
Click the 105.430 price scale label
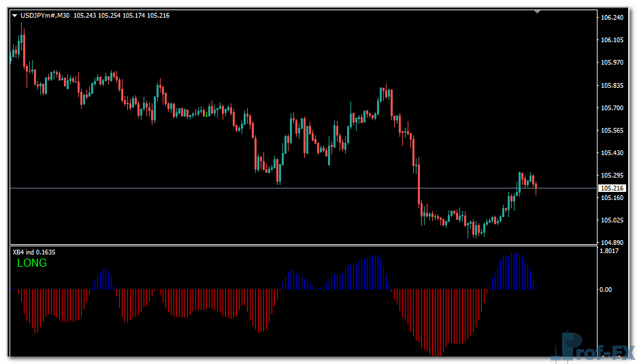click(x=612, y=152)
